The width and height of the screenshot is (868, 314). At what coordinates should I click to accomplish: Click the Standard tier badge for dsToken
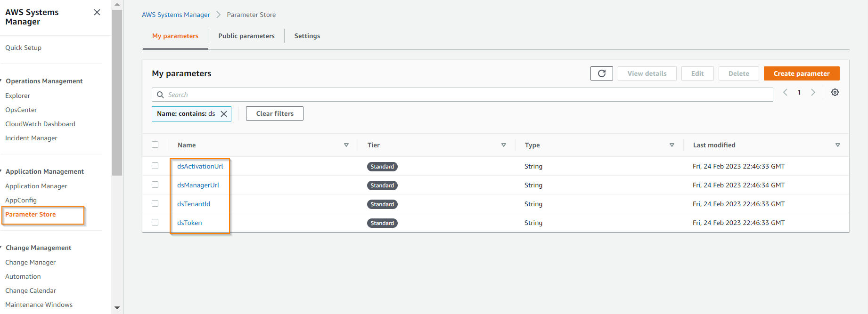point(382,223)
